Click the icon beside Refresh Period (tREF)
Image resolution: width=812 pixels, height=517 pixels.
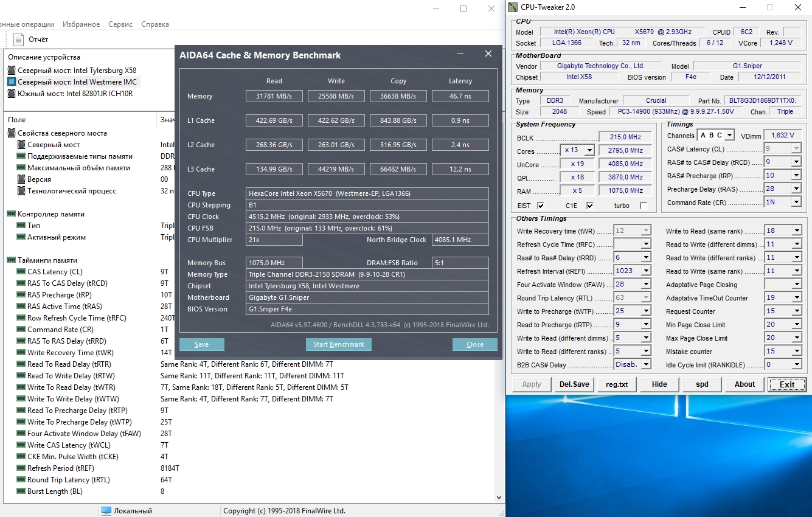tap(21, 468)
